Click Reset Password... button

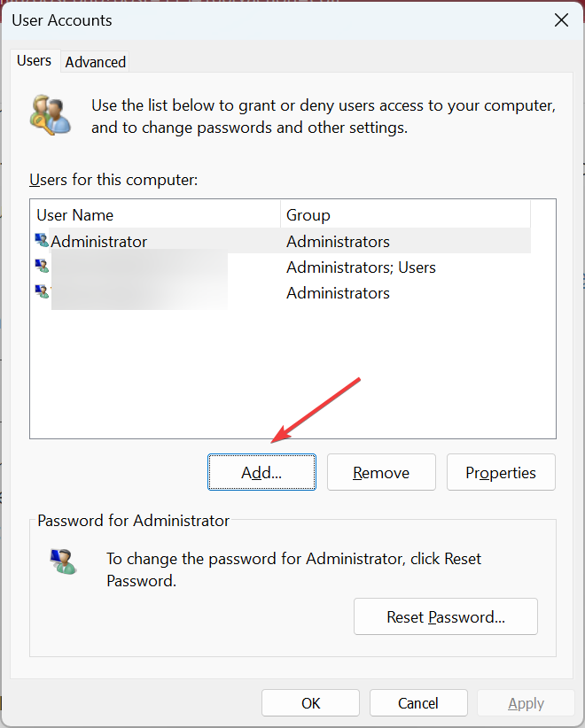coord(446,616)
